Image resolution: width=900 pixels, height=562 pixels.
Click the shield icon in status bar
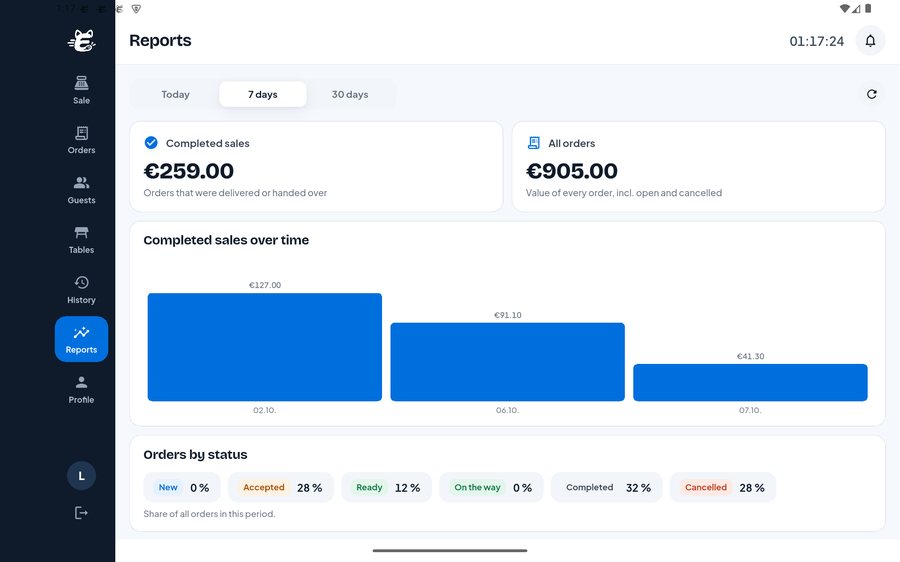click(x=136, y=9)
